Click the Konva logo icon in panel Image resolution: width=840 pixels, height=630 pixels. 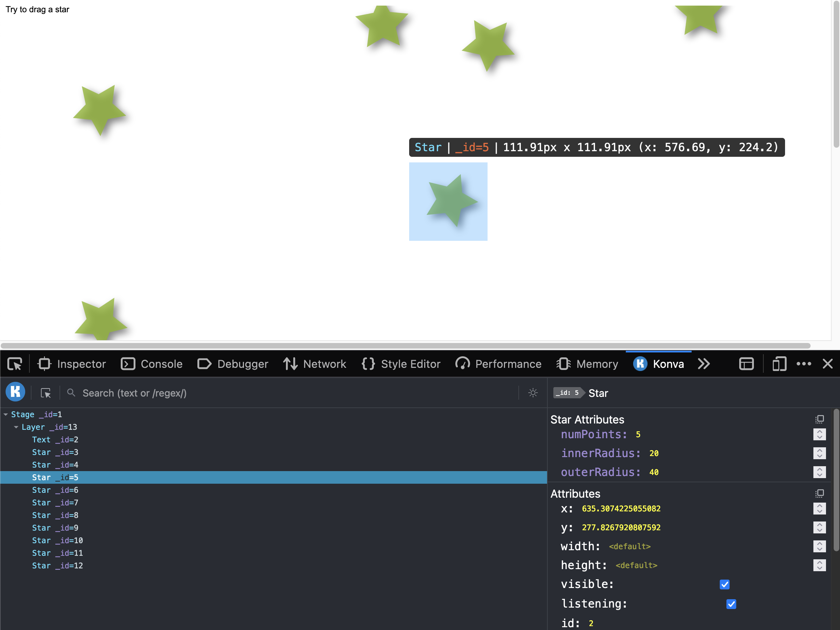[x=15, y=393]
